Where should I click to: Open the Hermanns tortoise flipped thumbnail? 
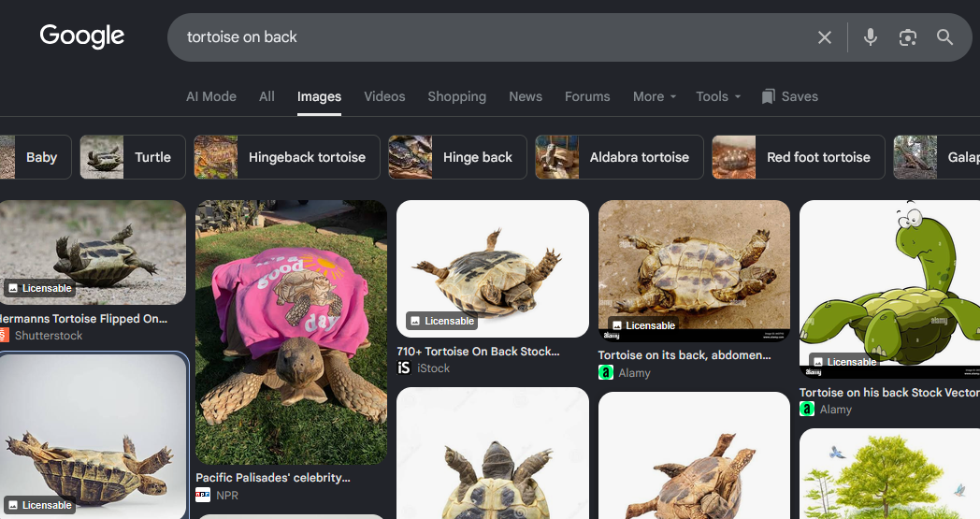94,252
